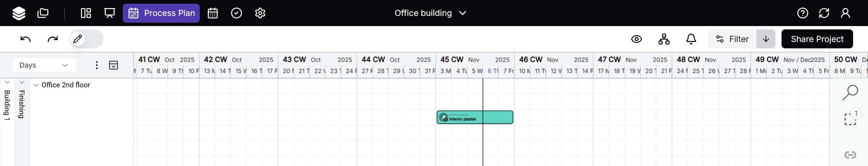The height and width of the screenshot is (166, 868).
Task: Click the refresh sync icon
Action: point(824,13)
